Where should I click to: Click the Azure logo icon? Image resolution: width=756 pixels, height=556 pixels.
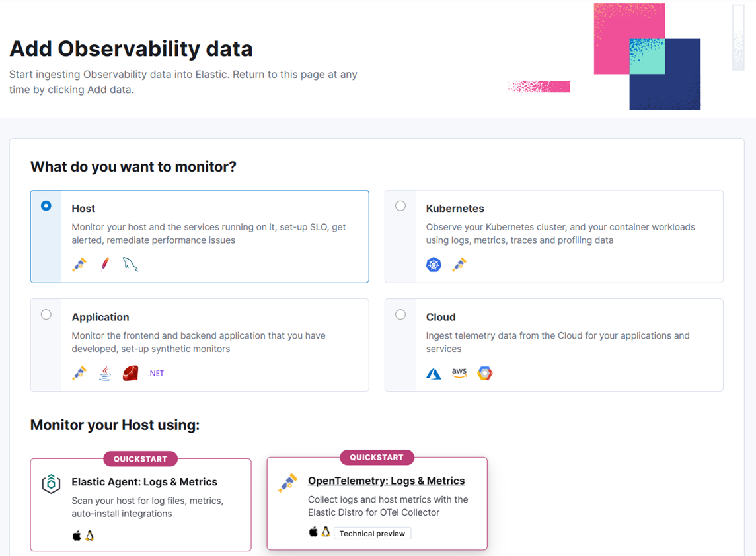pos(434,374)
